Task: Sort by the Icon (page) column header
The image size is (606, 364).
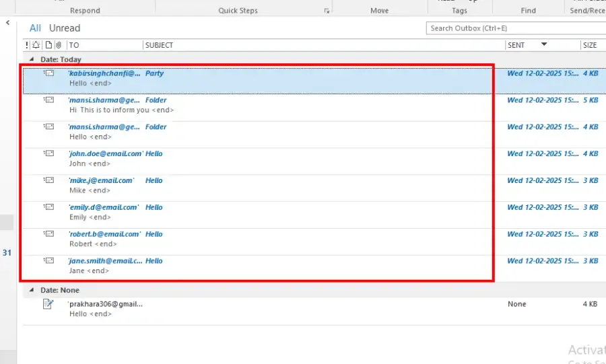Action: pos(48,45)
